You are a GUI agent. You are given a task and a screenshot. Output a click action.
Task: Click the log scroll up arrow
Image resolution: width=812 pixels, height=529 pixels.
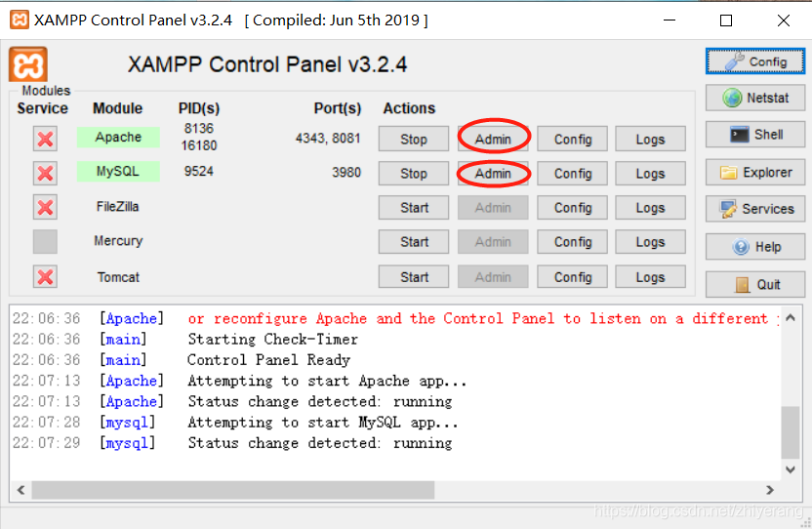click(791, 317)
